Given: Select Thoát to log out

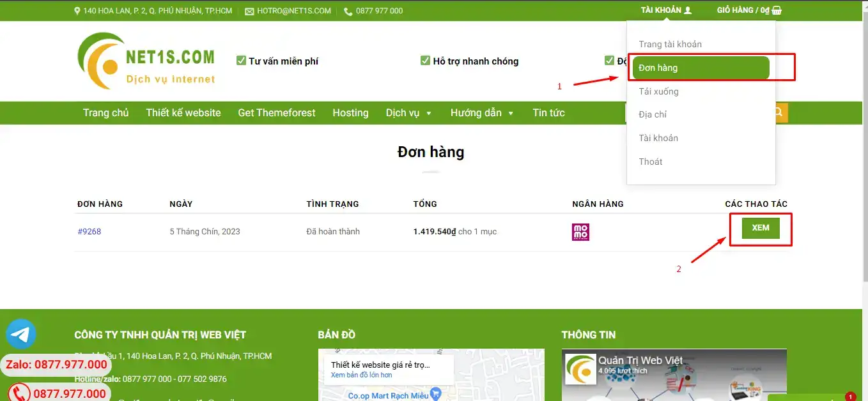Looking at the screenshot, I should tap(650, 162).
